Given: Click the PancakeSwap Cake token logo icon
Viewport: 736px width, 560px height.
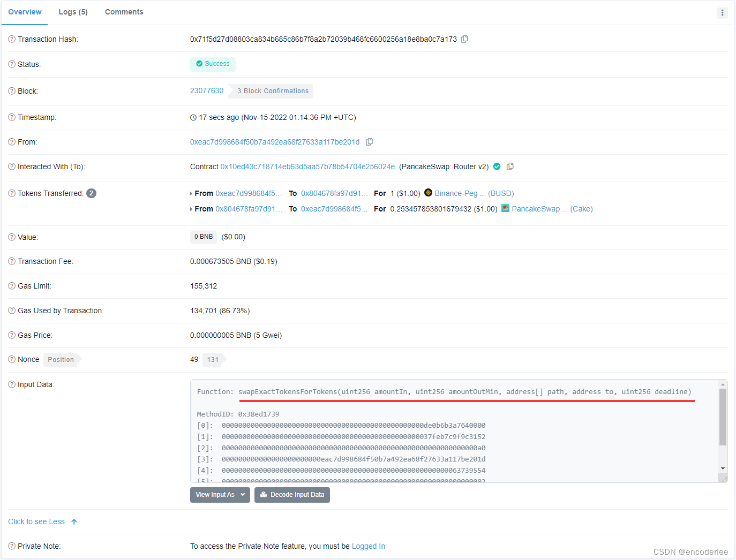Looking at the screenshot, I should pyautogui.click(x=505, y=208).
